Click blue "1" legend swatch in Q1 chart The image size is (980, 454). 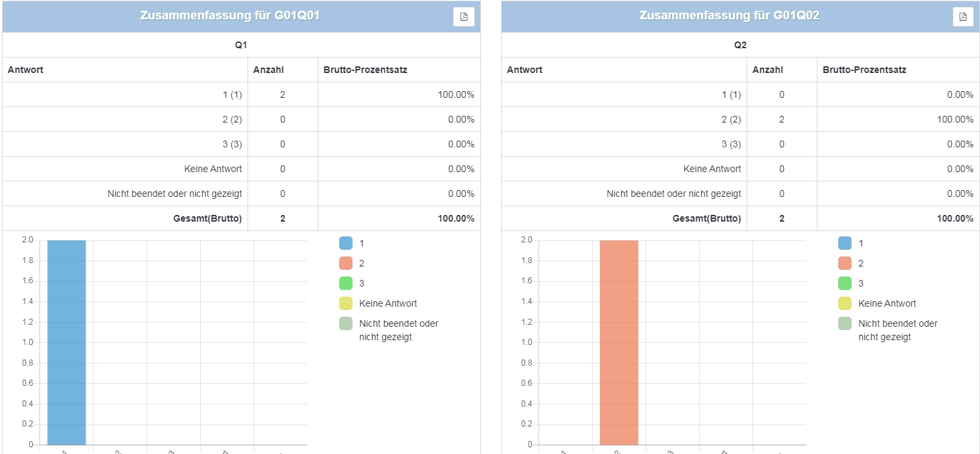tap(345, 243)
